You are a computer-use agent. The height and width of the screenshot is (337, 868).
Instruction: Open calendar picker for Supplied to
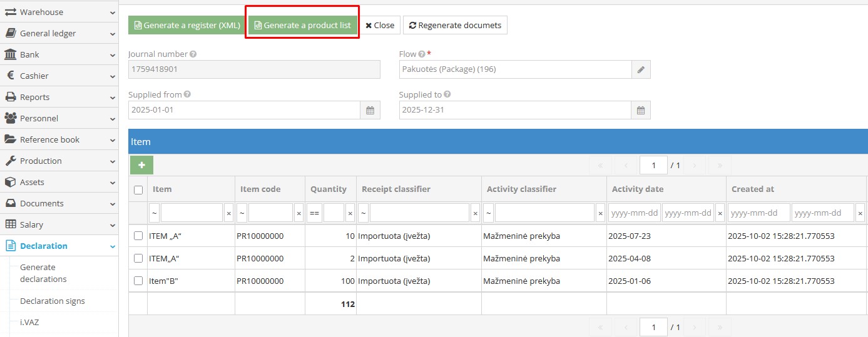pos(641,110)
